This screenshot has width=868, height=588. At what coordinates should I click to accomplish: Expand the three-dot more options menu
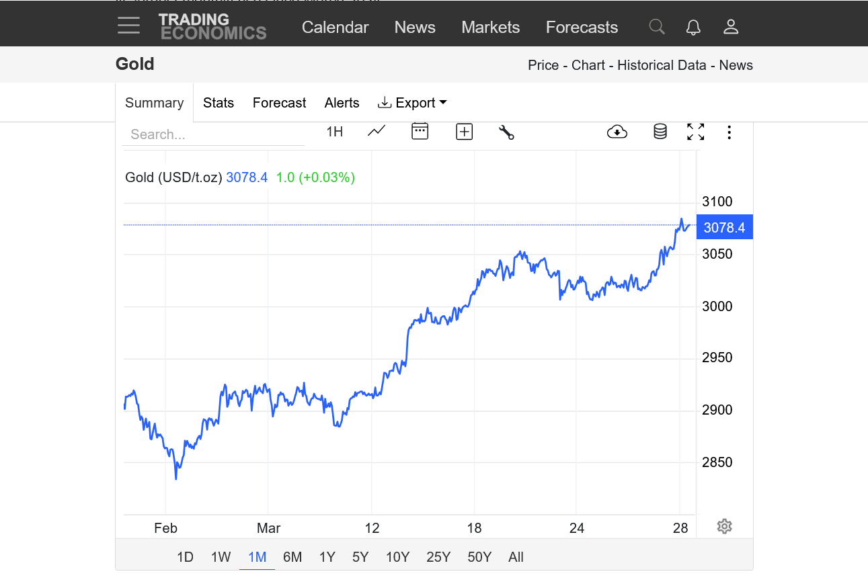click(x=729, y=132)
